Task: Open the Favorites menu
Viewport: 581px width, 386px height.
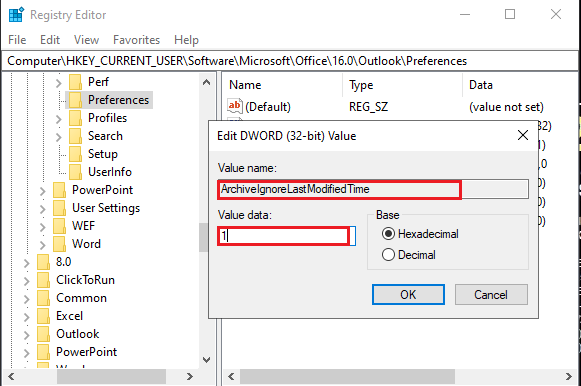Action: click(x=136, y=40)
